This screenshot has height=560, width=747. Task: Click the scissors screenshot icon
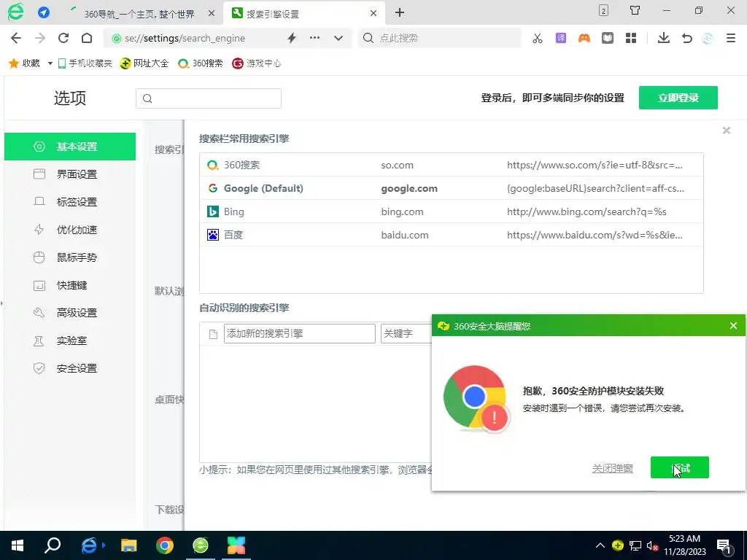click(x=538, y=38)
